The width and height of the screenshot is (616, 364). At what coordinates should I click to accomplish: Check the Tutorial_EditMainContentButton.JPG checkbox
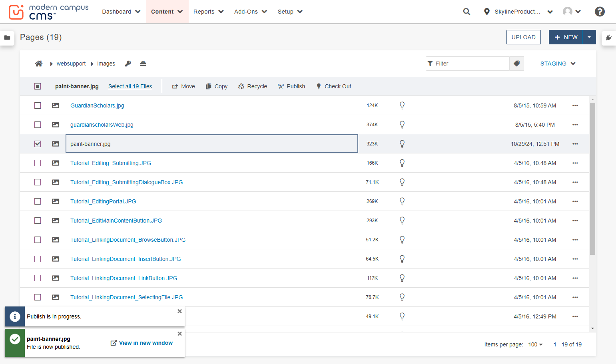click(x=38, y=221)
